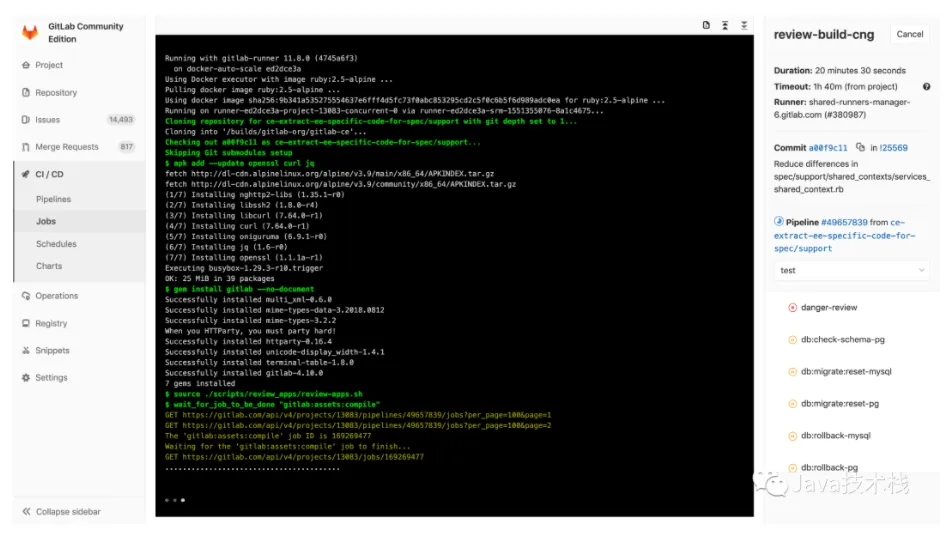Click db:migrate:reset-mysql status icon
Viewport: 949px width, 540px height.
pos(792,372)
